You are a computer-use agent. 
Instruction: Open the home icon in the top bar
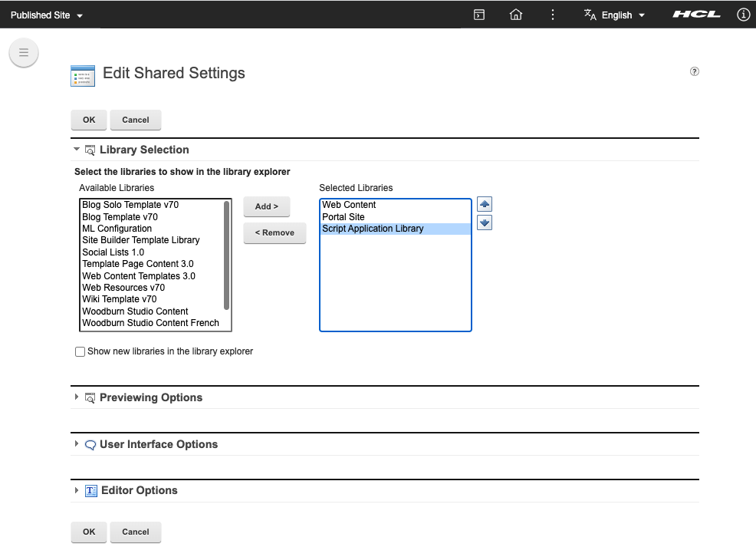515,14
